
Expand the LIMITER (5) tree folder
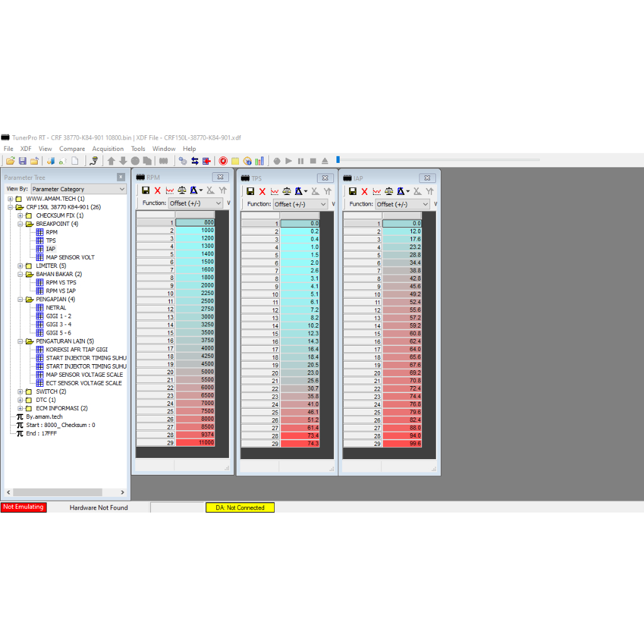[x=20, y=266]
